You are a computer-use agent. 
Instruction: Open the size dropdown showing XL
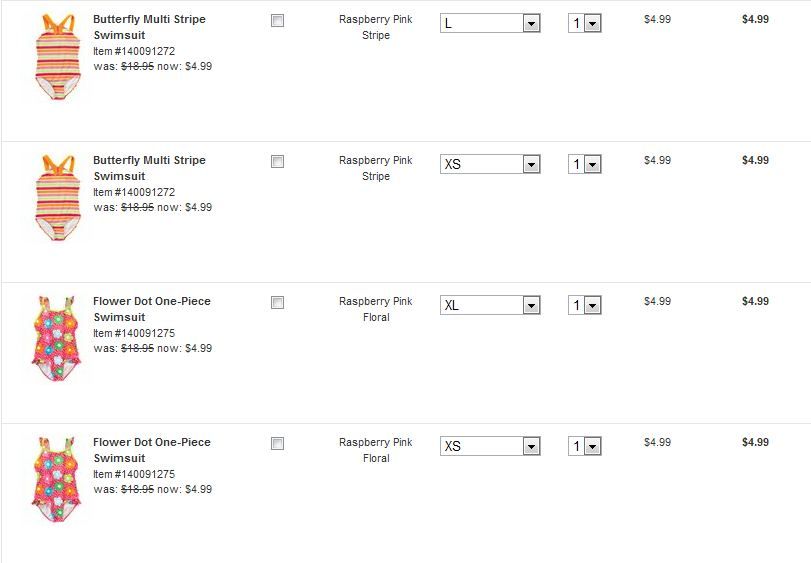click(x=490, y=305)
